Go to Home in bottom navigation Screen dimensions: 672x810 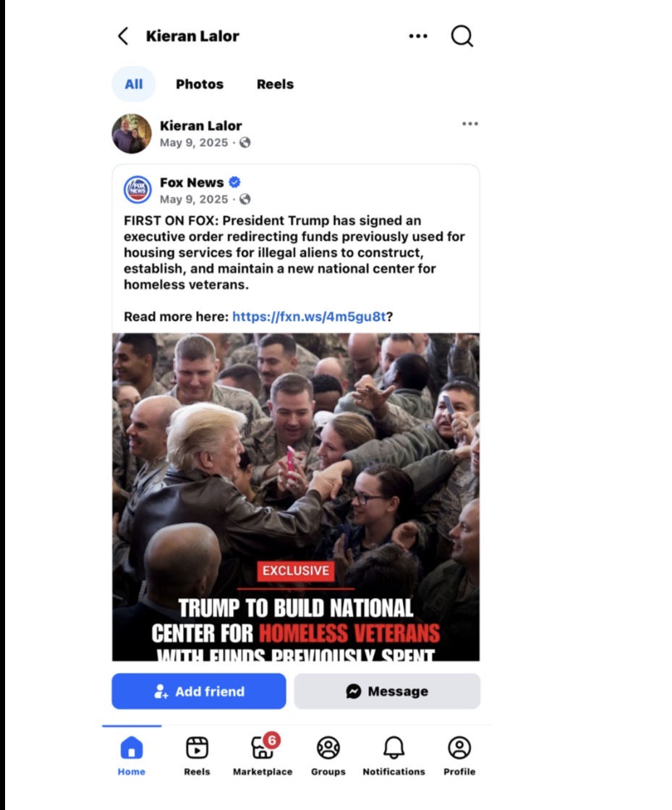tap(132, 756)
